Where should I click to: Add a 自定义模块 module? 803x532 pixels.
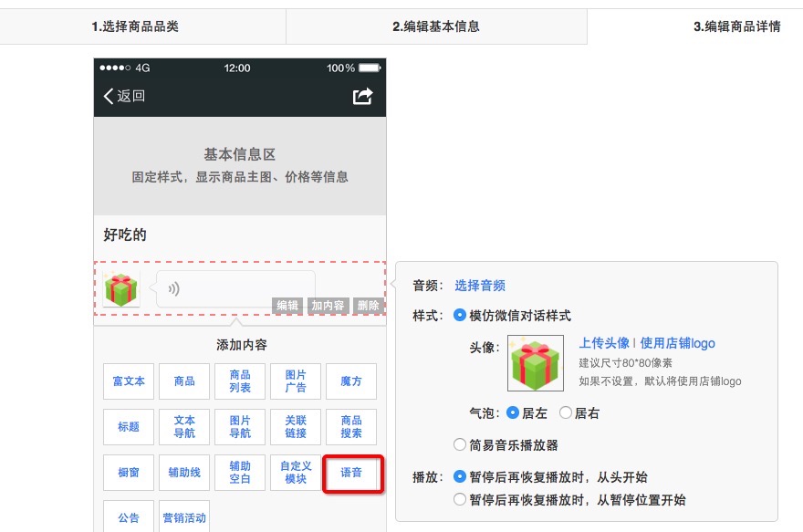point(296,473)
